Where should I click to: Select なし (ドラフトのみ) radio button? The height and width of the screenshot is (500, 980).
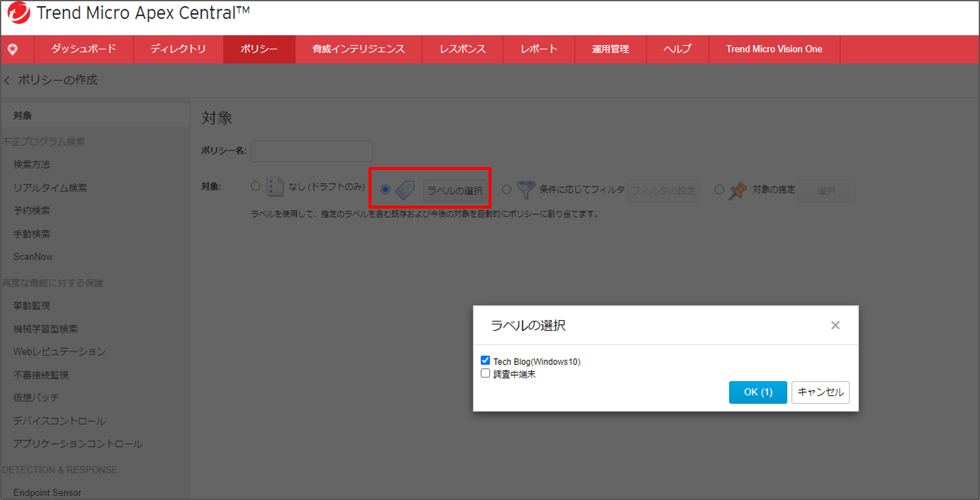pyautogui.click(x=255, y=186)
